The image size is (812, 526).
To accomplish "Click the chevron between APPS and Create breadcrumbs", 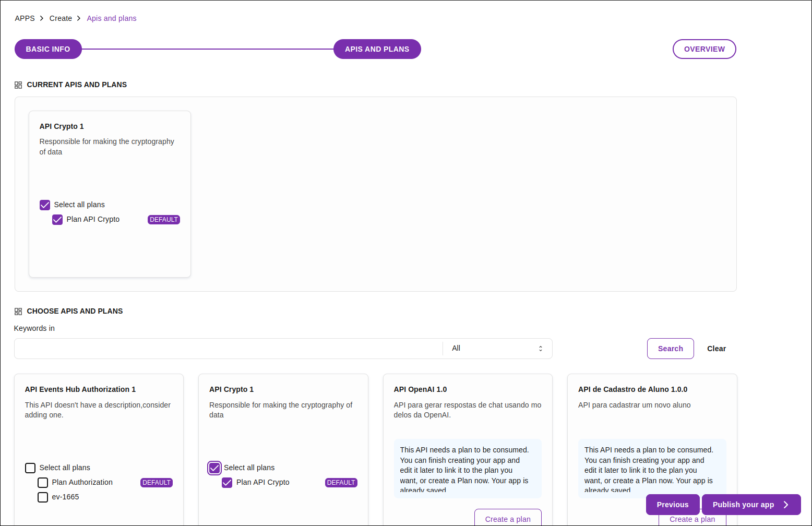I will pyautogui.click(x=41, y=18).
